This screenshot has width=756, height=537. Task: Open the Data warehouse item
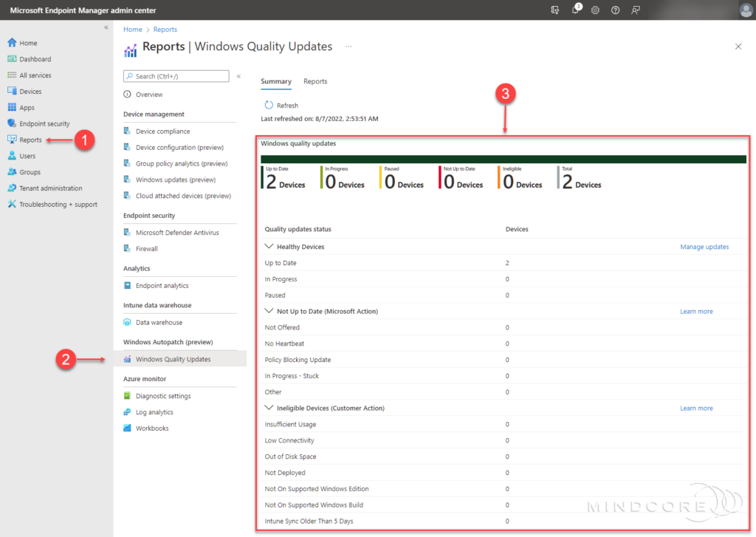(x=160, y=323)
